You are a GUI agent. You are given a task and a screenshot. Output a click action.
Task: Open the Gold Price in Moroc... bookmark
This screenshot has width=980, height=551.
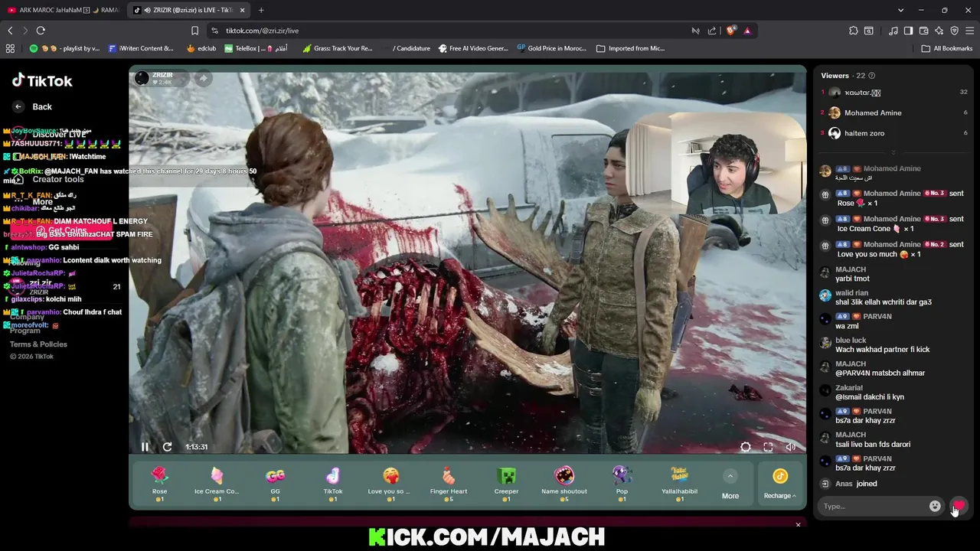[x=551, y=48]
